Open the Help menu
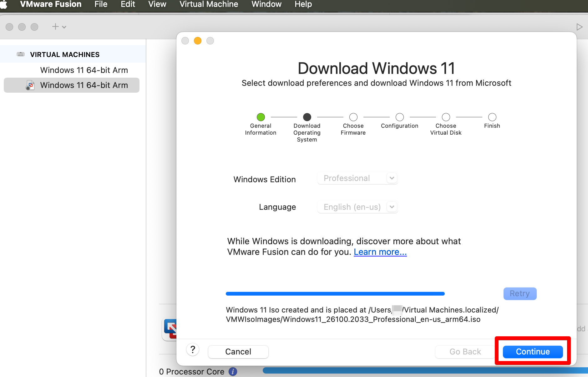 coord(303,4)
